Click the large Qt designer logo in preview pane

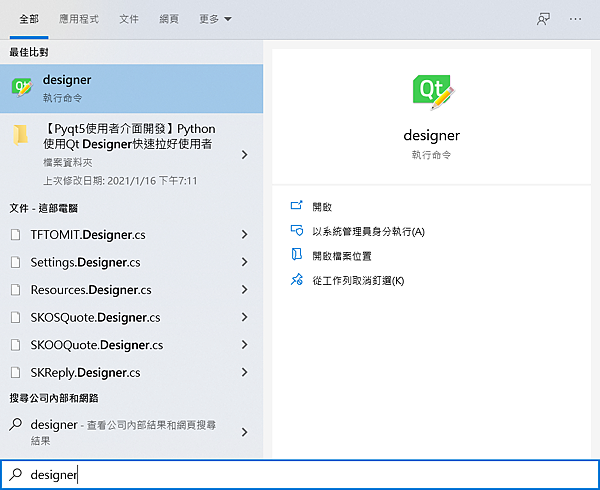433,91
